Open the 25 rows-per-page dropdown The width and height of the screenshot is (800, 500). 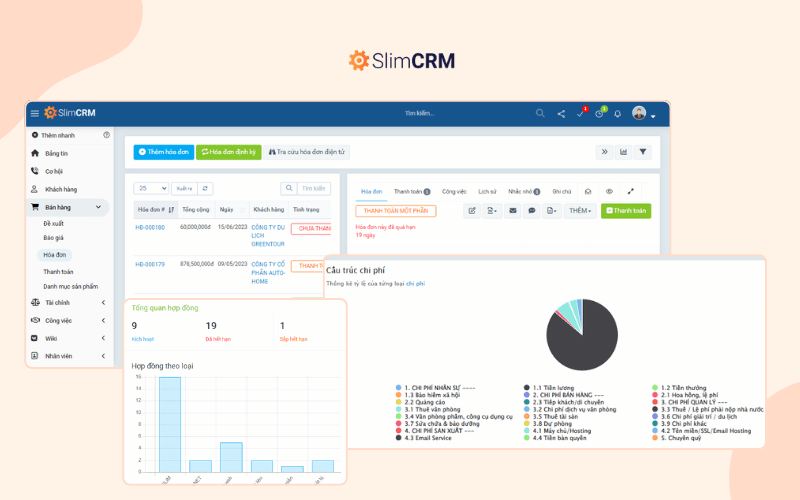coord(152,188)
